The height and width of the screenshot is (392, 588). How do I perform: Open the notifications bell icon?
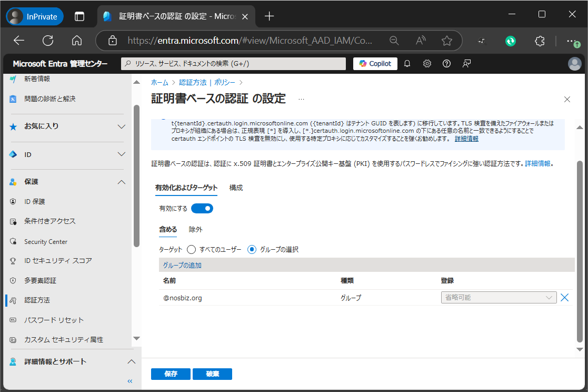click(407, 64)
